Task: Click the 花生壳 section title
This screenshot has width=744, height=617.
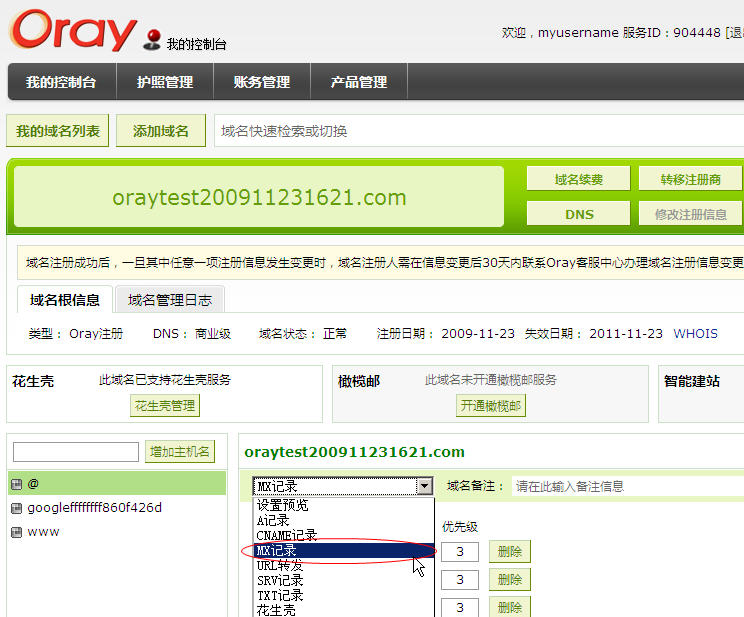Action: point(33,381)
